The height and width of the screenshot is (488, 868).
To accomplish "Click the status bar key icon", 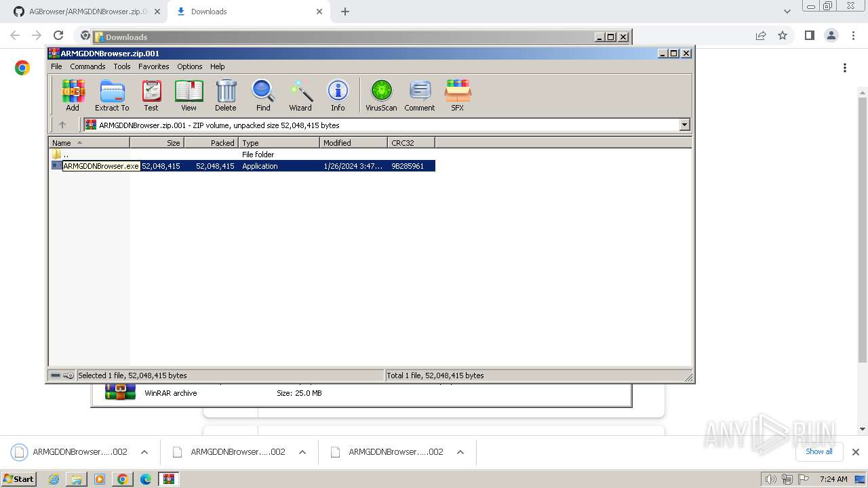I will click(x=68, y=375).
